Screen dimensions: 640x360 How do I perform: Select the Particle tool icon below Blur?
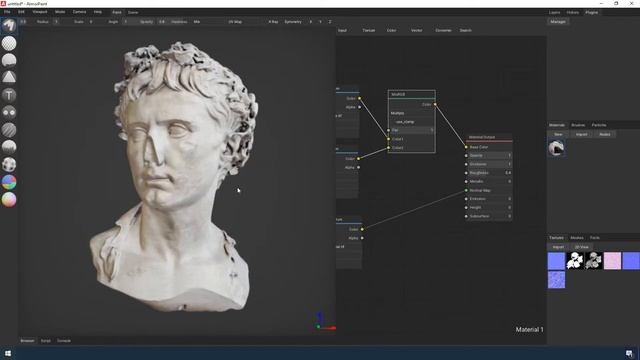[x=9, y=147]
